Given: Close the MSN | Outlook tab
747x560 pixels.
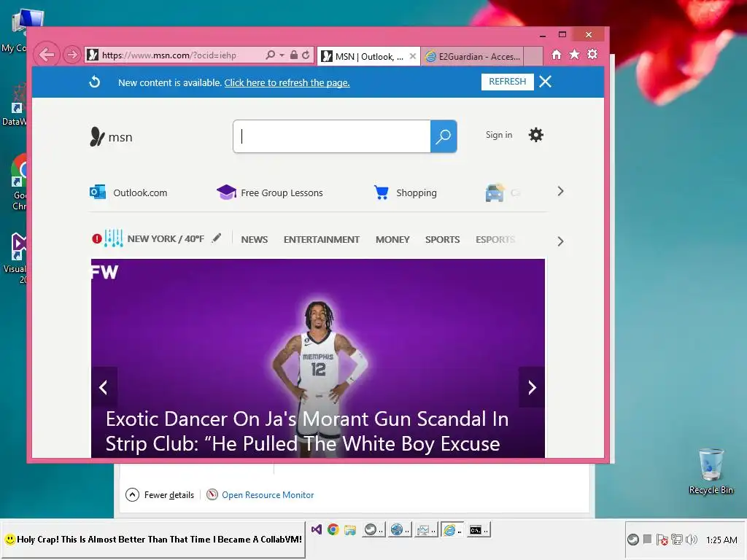Looking at the screenshot, I should pos(413,56).
